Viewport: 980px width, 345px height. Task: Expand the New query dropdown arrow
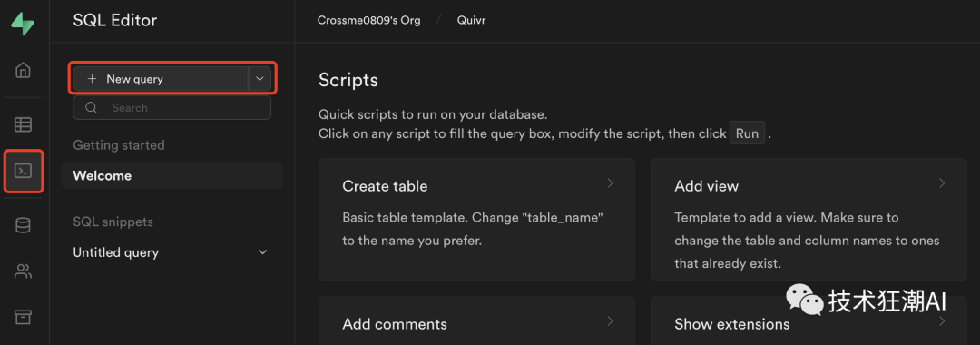tap(260, 79)
